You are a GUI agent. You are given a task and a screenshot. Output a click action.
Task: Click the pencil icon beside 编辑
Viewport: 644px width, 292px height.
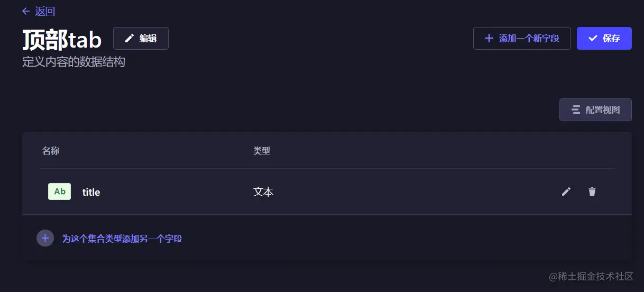(x=130, y=39)
